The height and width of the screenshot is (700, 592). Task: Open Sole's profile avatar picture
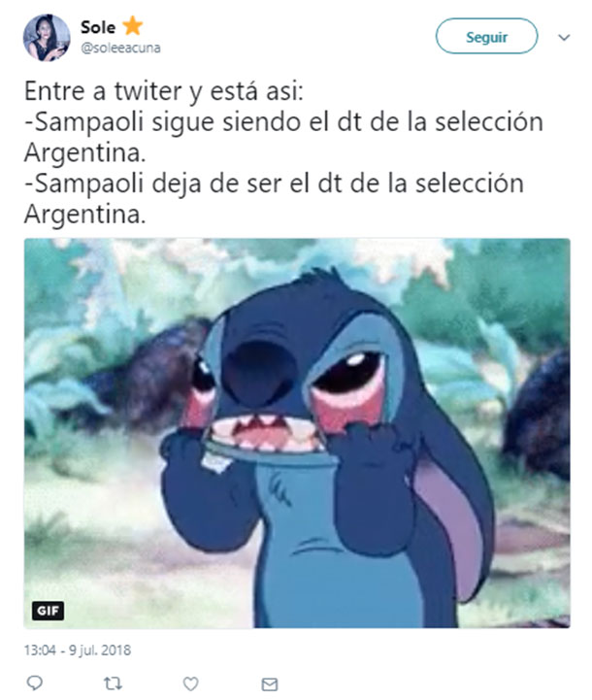[x=47, y=38]
